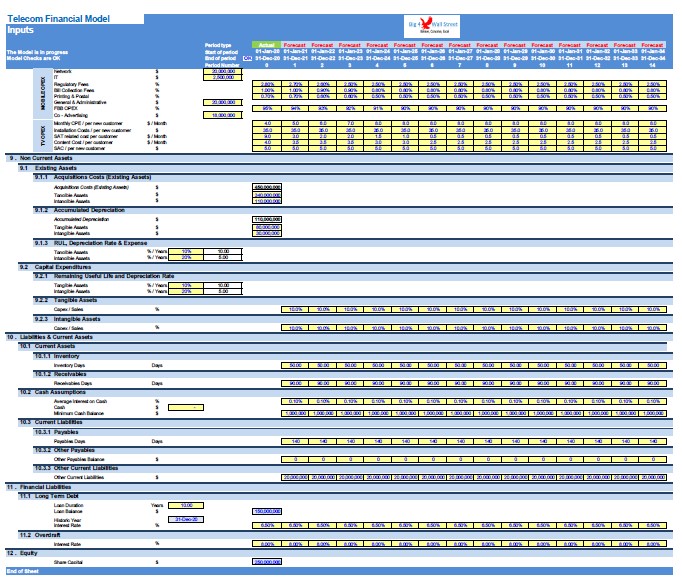The height and width of the screenshot is (586, 682).
Task: Select the green Actual period type cell
Action: point(267,45)
